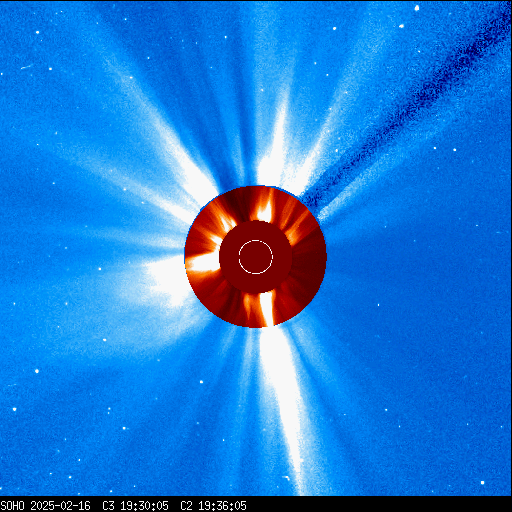
Task: Click the bright star near bottom-right edge
Action: (482, 483)
